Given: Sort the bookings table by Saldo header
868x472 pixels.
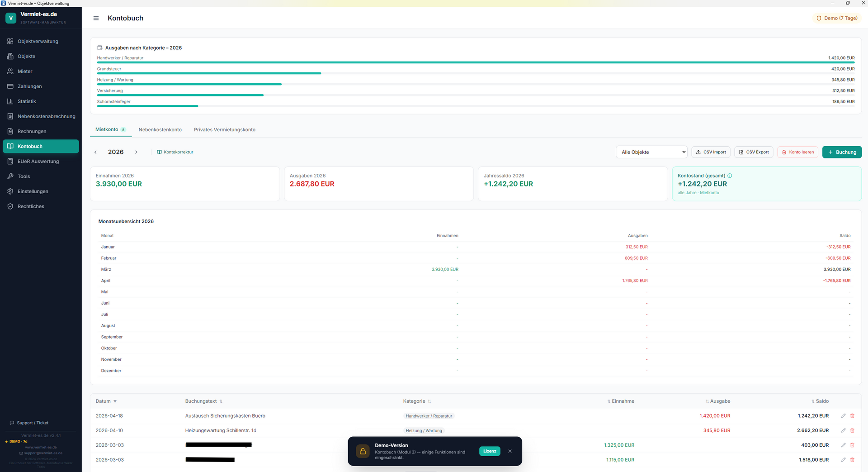Looking at the screenshot, I should pos(820,401).
